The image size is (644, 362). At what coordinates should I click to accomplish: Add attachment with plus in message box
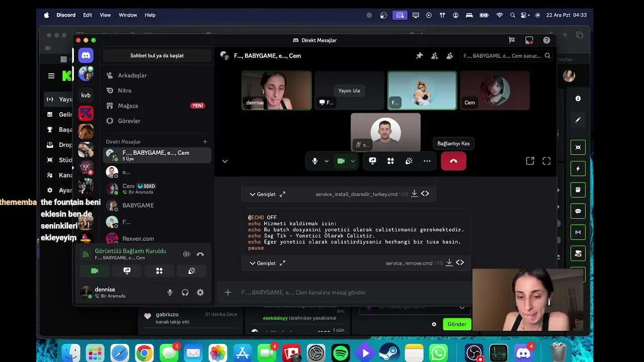pyautogui.click(x=228, y=292)
